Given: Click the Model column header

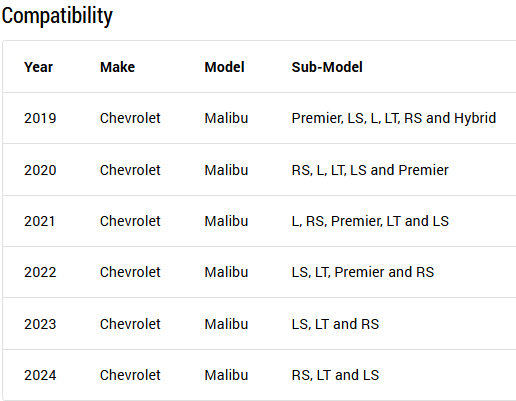Looking at the screenshot, I should tap(224, 67).
